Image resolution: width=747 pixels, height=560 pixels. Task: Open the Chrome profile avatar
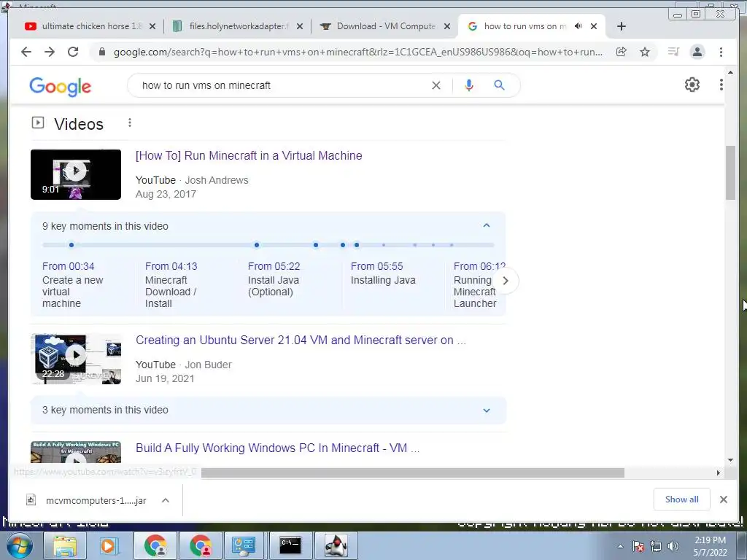pyautogui.click(x=697, y=52)
